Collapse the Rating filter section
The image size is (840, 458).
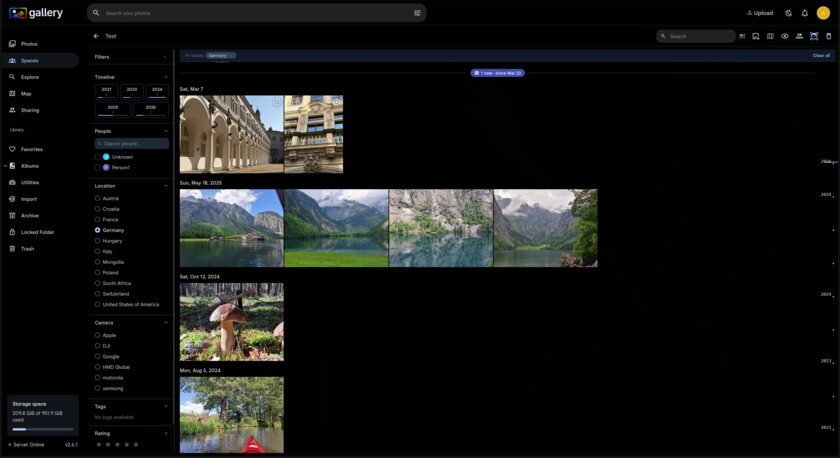[x=166, y=433]
